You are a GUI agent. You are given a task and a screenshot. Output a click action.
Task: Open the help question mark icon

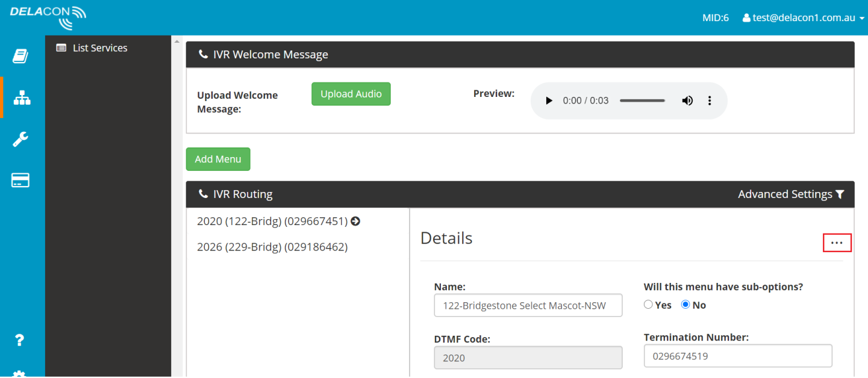tap(19, 340)
